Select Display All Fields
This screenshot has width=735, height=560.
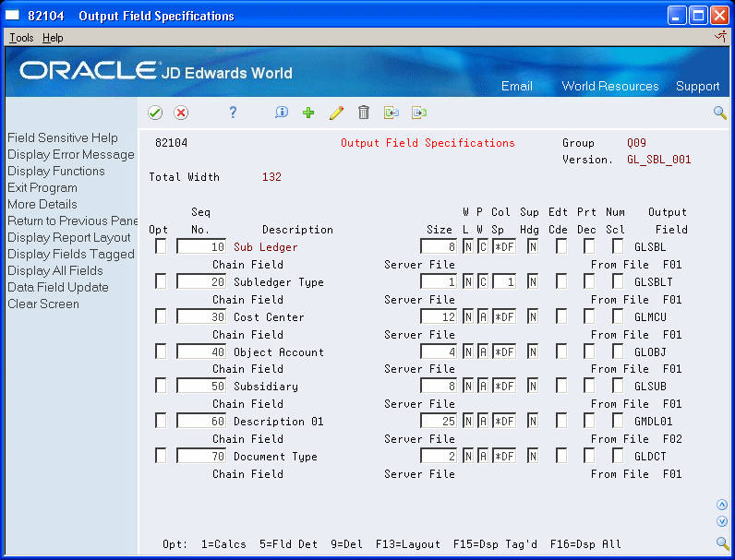(x=55, y=270)
